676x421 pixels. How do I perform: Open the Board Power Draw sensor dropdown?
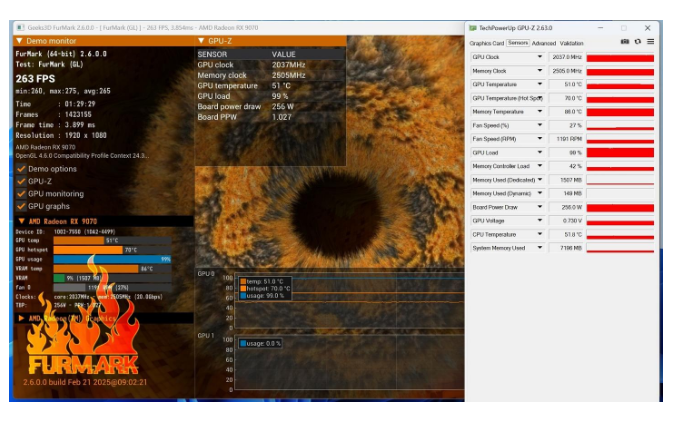coord(540,207)
